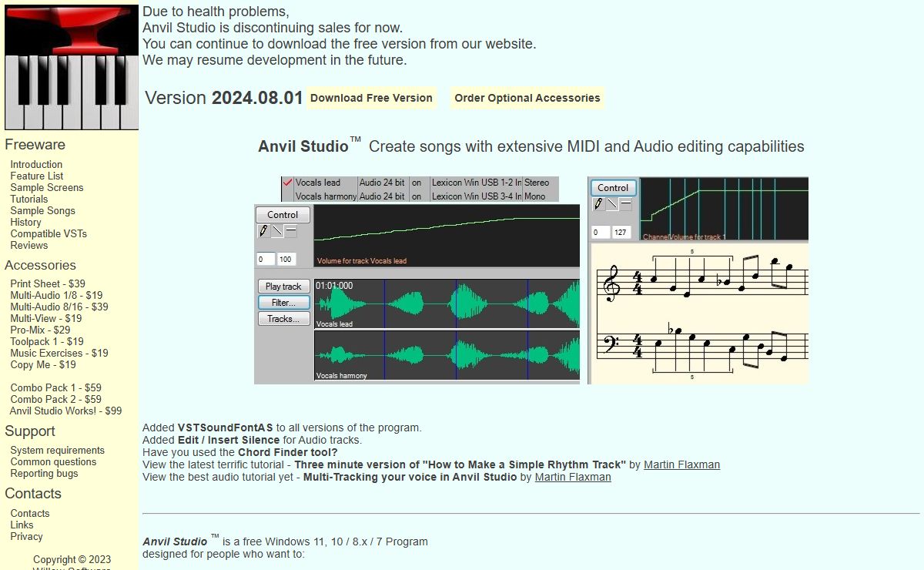Select Pro-Mix - $29 accessory

tap(40, 330)
